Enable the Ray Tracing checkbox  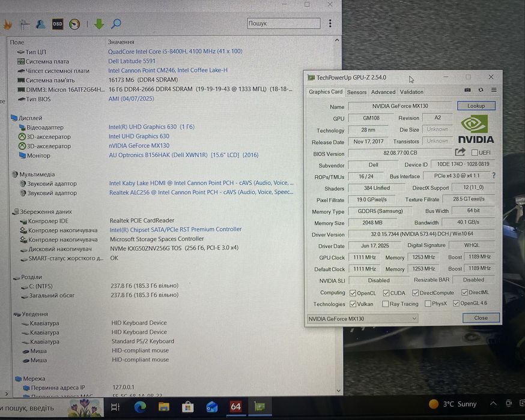click(x=386, y=304)
